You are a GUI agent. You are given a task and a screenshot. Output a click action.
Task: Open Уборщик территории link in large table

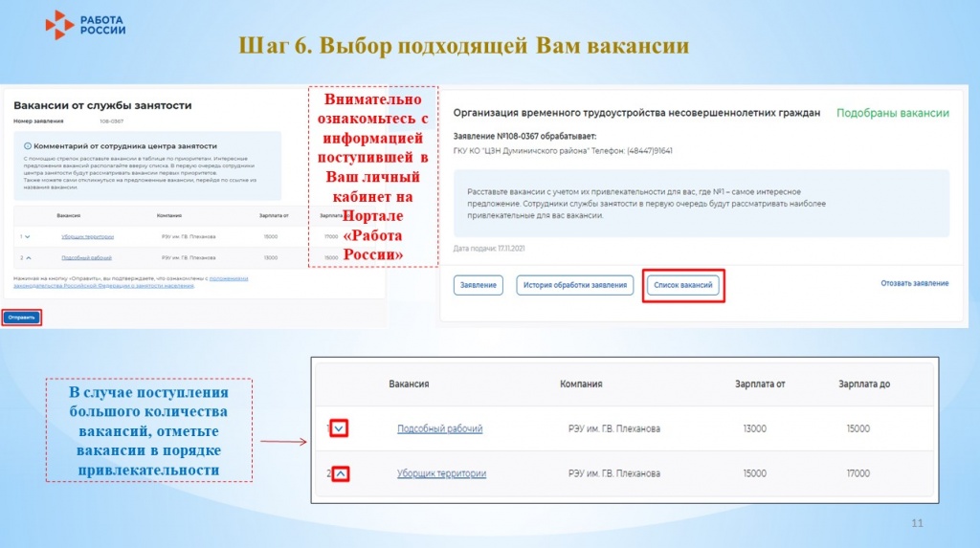tap(442, 473)
